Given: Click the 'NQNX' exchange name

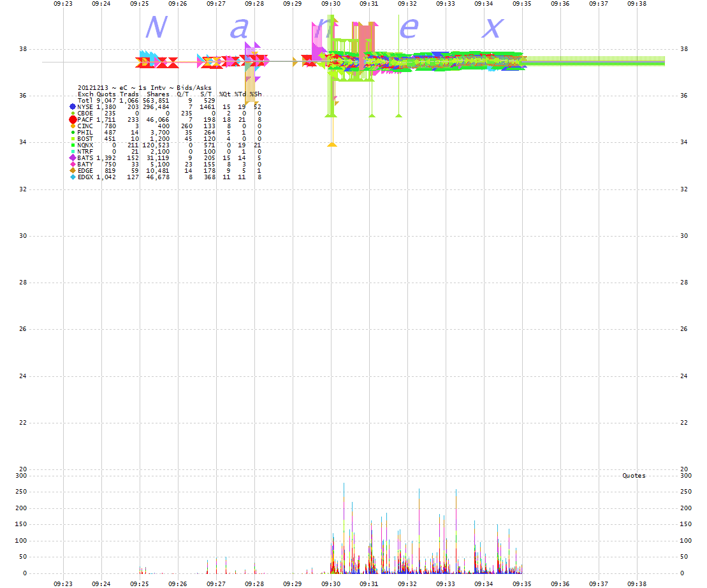Looking at the screenshot, I should (85, 145).
